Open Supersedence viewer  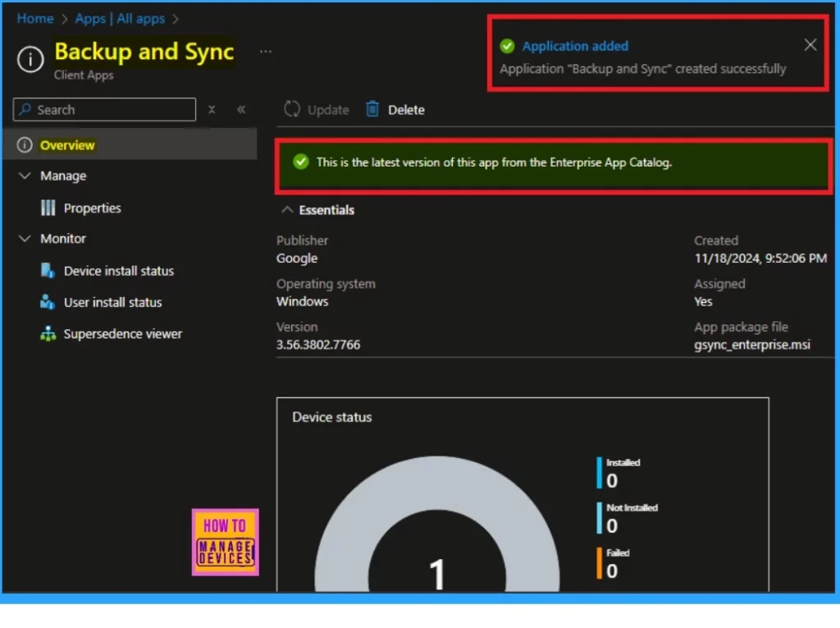tap(123, 334)
